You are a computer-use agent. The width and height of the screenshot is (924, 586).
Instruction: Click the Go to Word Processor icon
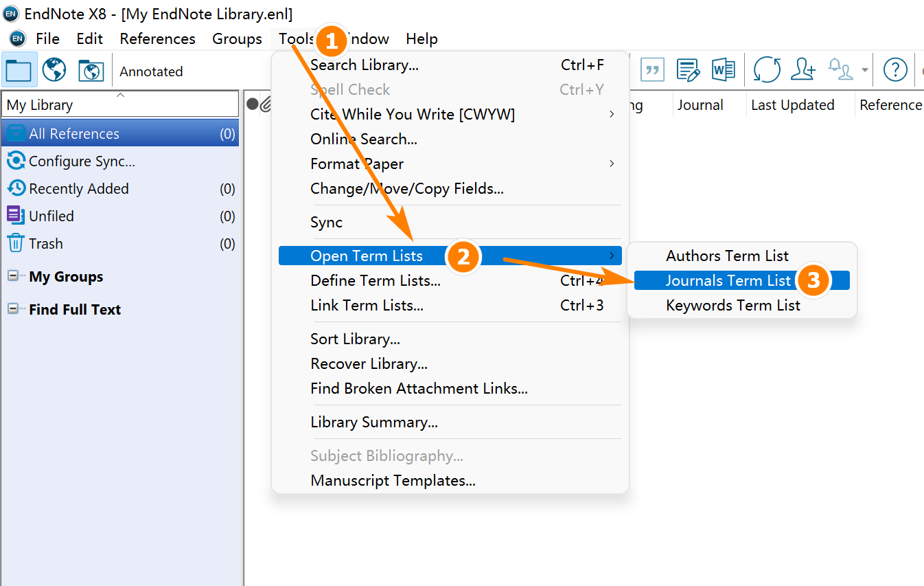click(x=724, y=69)
